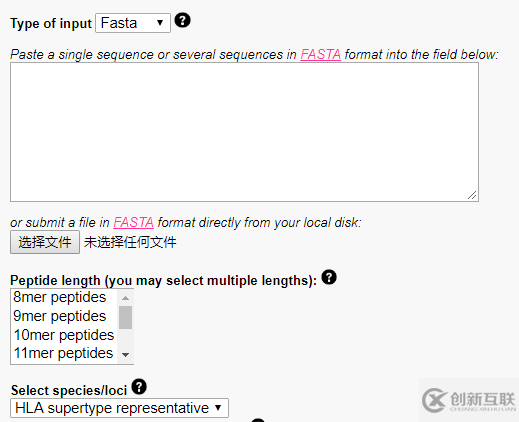Click inside the sequence paste text area
Screen dimensions: 519x422
[244, 132]
